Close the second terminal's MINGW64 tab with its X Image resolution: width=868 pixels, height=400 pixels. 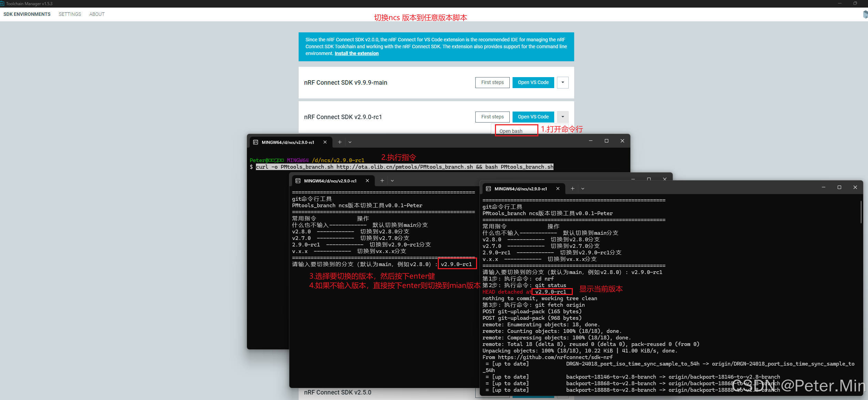point(367,180)
